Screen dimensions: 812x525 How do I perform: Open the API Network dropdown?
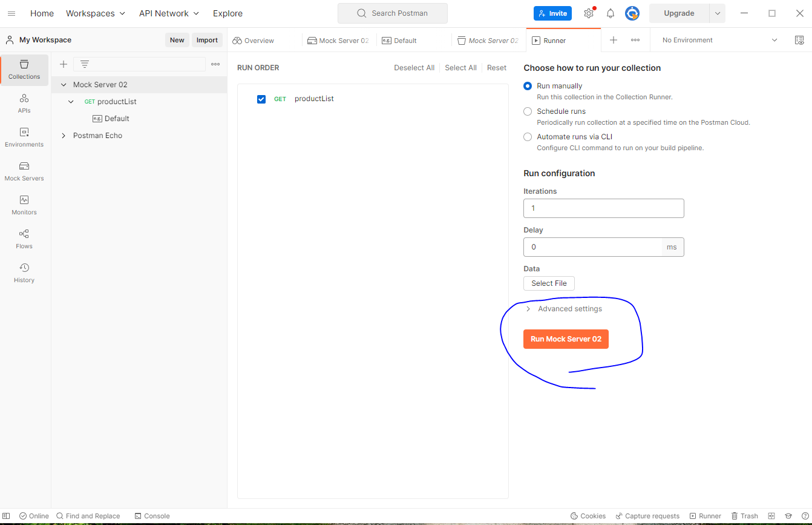tap(169, 13)
